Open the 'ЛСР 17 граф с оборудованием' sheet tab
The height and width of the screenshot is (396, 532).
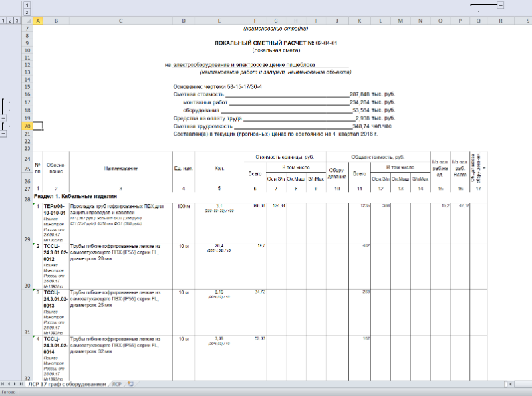[67, 384]
